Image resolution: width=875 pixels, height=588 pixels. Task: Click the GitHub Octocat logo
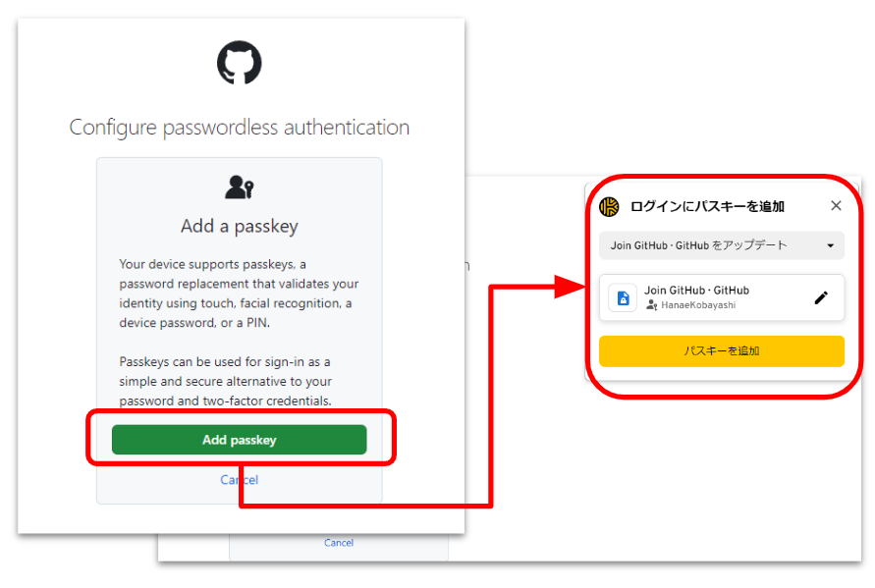tap(240, 63)
